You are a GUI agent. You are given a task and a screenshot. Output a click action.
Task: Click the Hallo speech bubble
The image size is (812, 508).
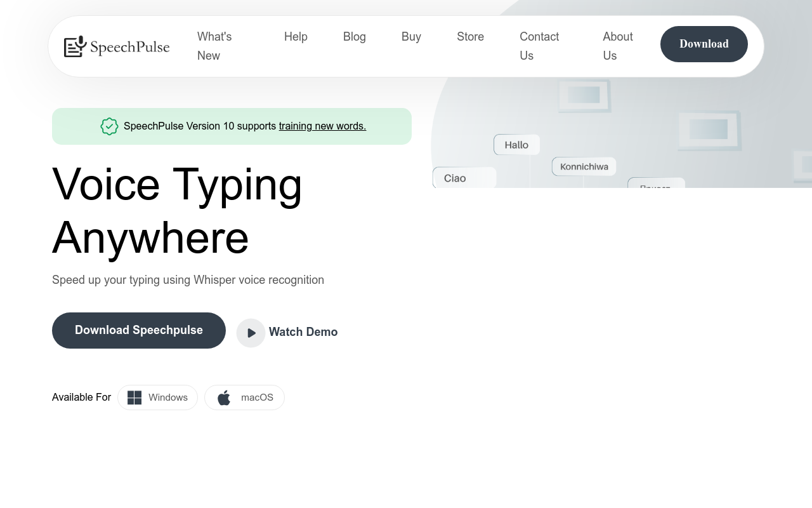[x=516, y=145]
